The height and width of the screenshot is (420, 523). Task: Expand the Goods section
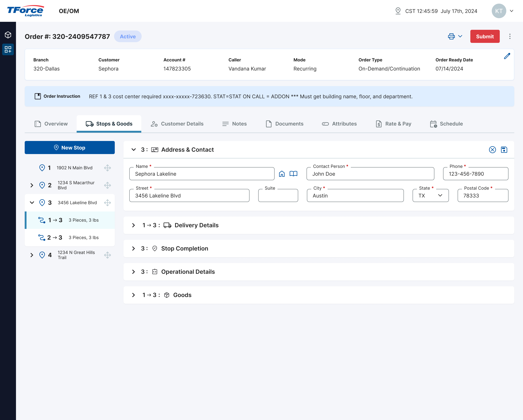pos(133,295)
